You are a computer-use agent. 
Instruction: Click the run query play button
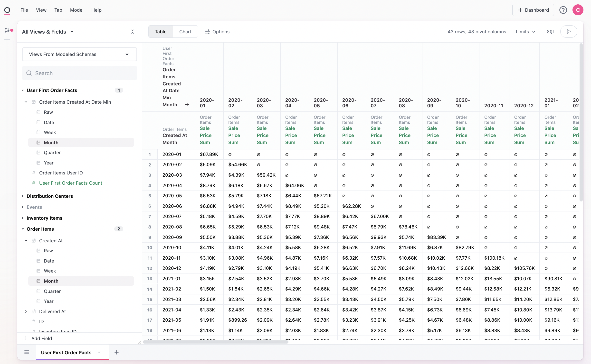[x=568, y=32]
